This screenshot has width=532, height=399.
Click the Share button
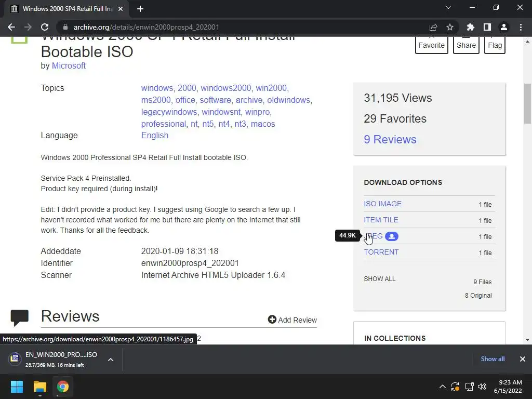[x=466, y=45]
